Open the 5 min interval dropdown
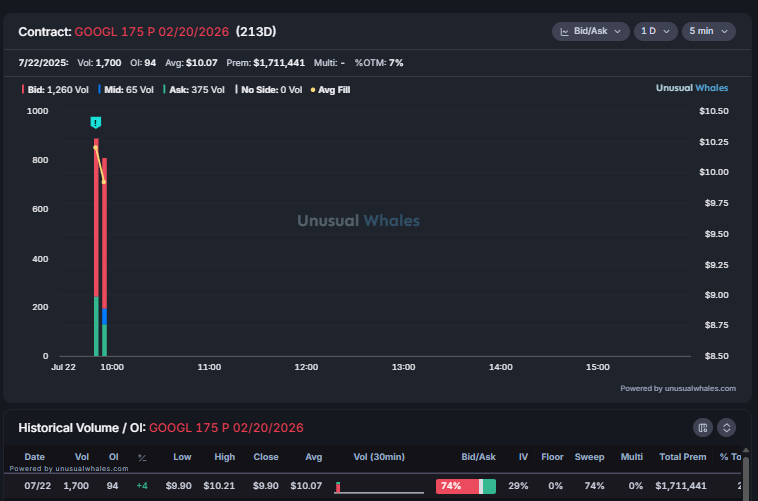The width and height of the screenshot is (758, 501). coord(708,31)
